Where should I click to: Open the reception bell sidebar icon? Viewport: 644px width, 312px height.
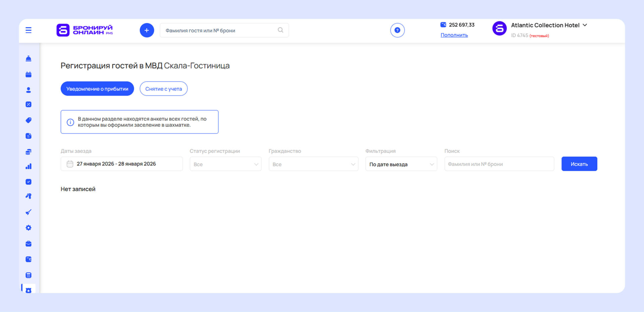(x=29, y=59)
